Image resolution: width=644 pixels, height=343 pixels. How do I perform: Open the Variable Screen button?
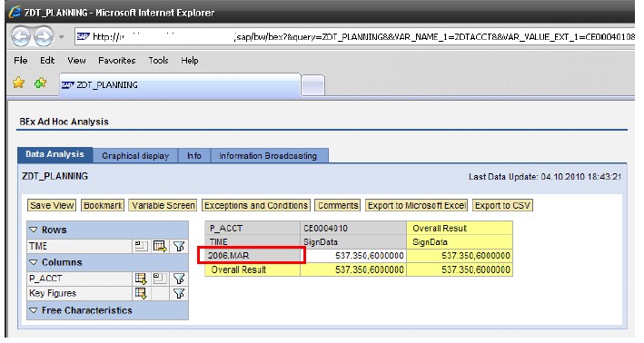click(163, 205)
